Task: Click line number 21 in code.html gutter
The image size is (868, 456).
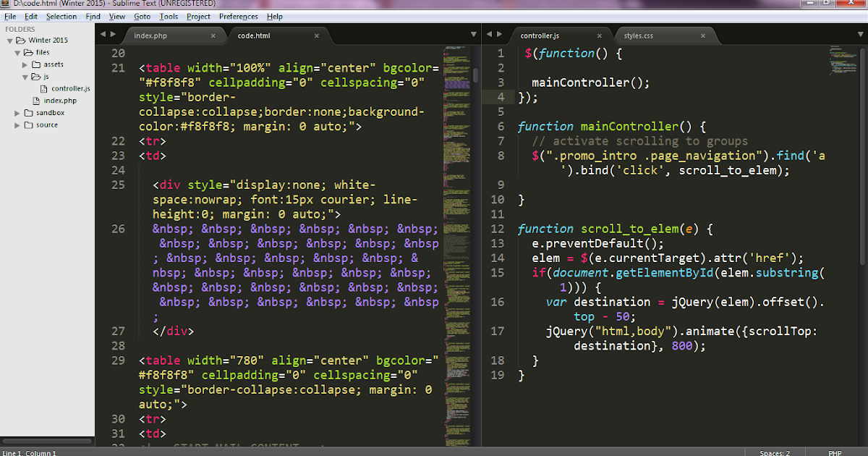Action: (x=118, y=68)
